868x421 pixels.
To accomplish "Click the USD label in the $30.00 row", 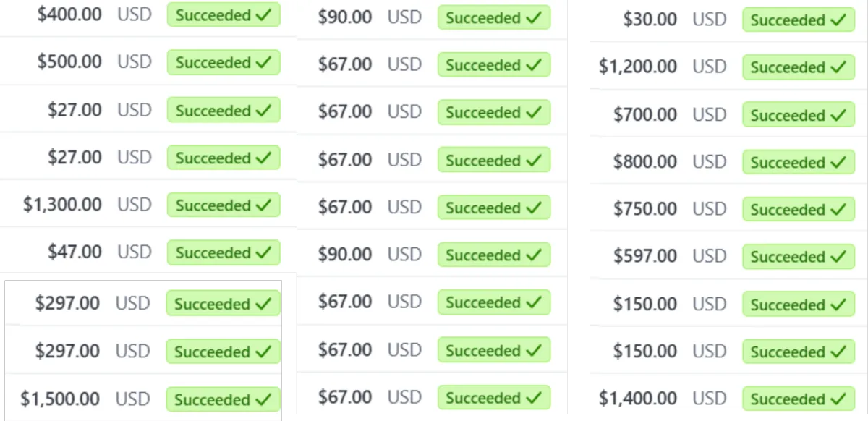I will 710,20.
